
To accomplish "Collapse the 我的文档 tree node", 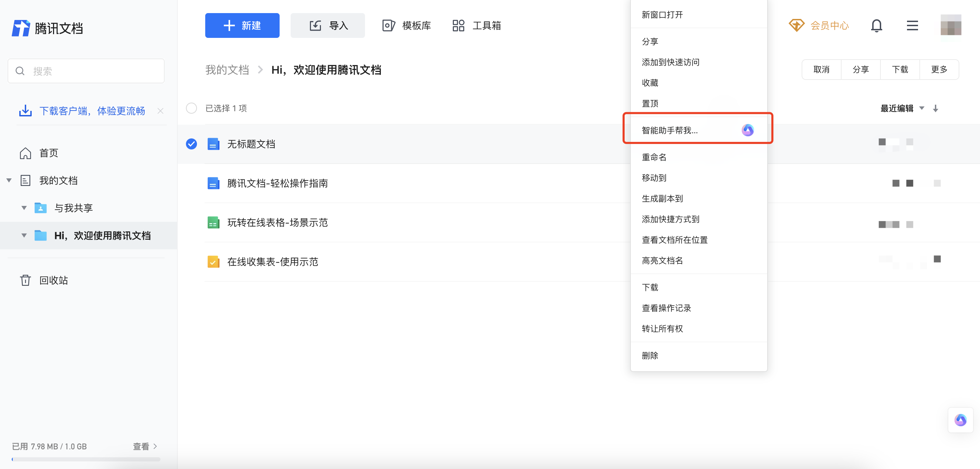I will [9, 180].
